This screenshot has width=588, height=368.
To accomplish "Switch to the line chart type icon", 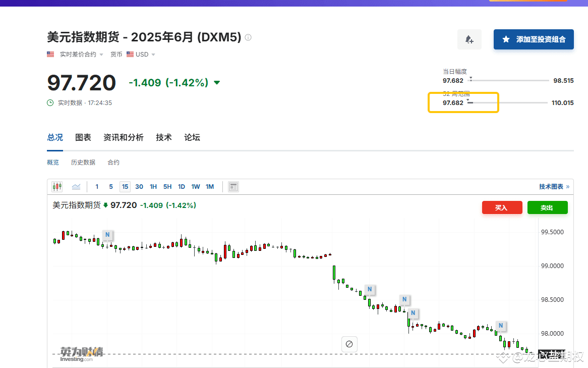I will click(76, 186).
